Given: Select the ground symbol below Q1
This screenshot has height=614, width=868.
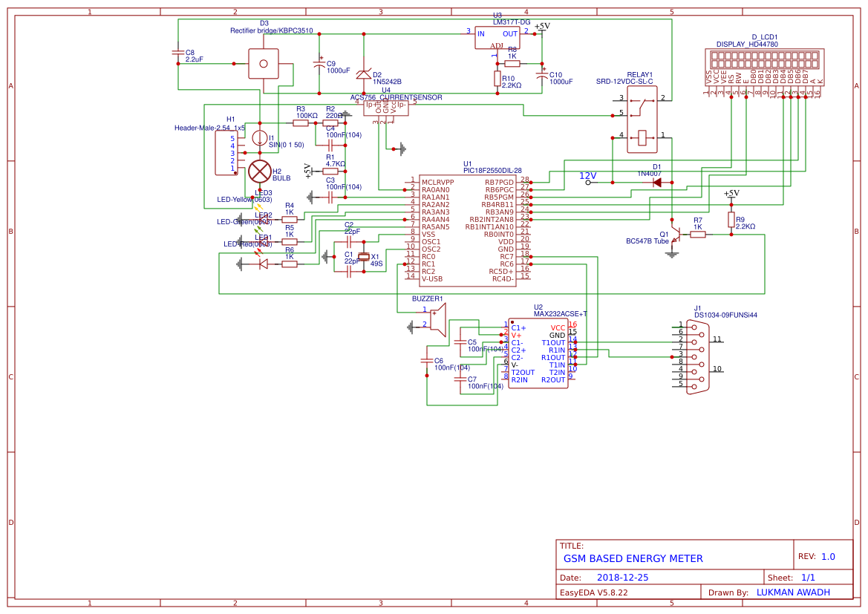Looking at the screenshot, I should coord(672,255).
